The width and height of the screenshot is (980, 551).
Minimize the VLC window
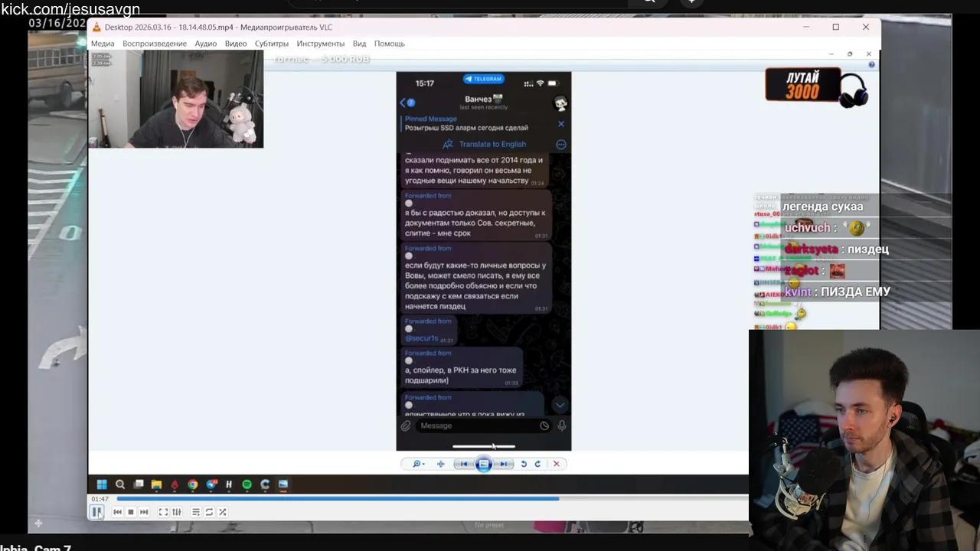click(x=805, y=27)
